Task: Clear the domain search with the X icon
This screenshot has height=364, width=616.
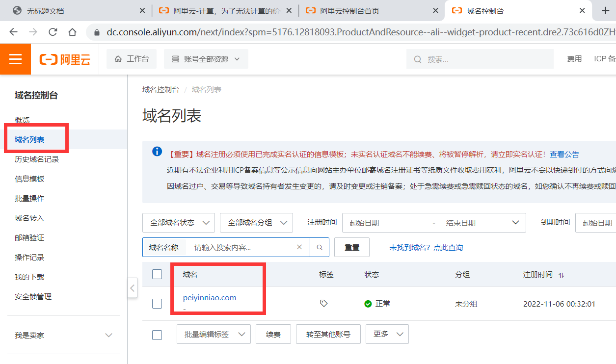Action: (x=299, y=247)
